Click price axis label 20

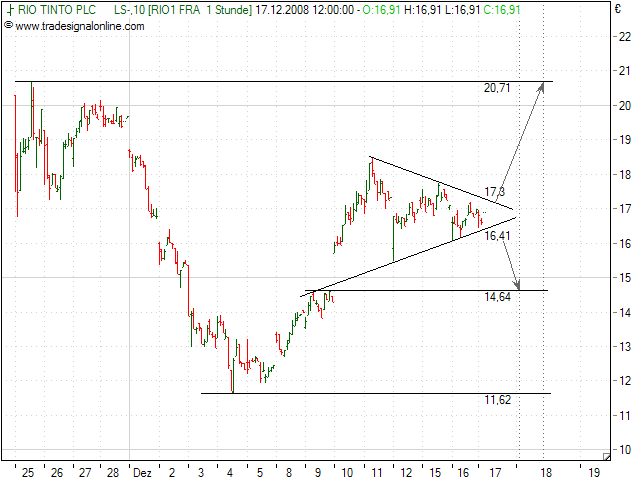point(624,106)
